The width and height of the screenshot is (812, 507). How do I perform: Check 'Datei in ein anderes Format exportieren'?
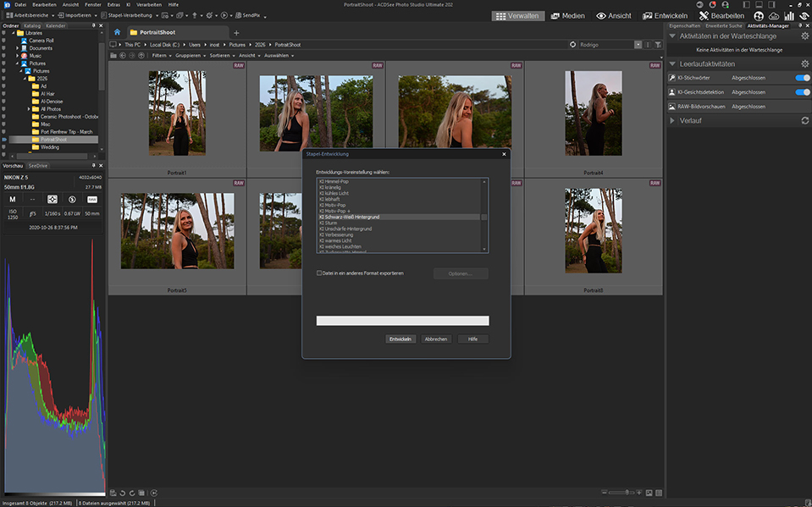(318, 273)
